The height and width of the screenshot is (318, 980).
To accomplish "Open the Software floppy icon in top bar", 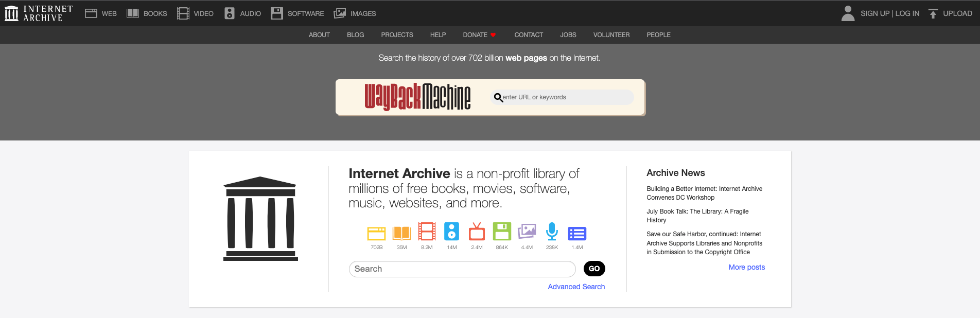I will click(277, 13).
